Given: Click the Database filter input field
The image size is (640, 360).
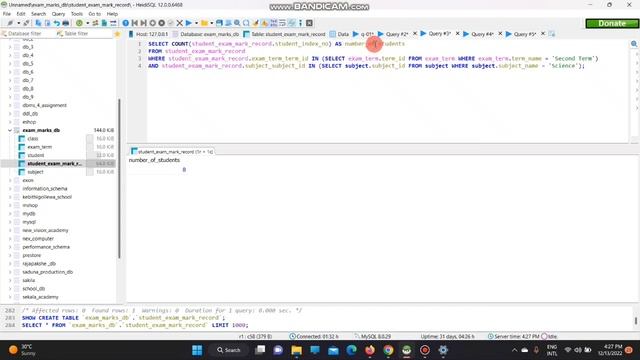Looking at the screenshot, I should [28, 33].
